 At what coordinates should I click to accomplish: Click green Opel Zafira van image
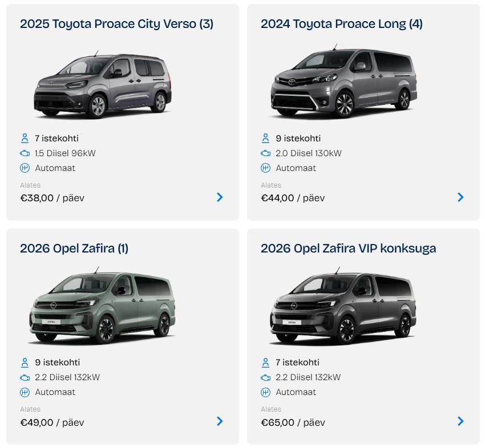pyautogui.click(x=103, y=308)
